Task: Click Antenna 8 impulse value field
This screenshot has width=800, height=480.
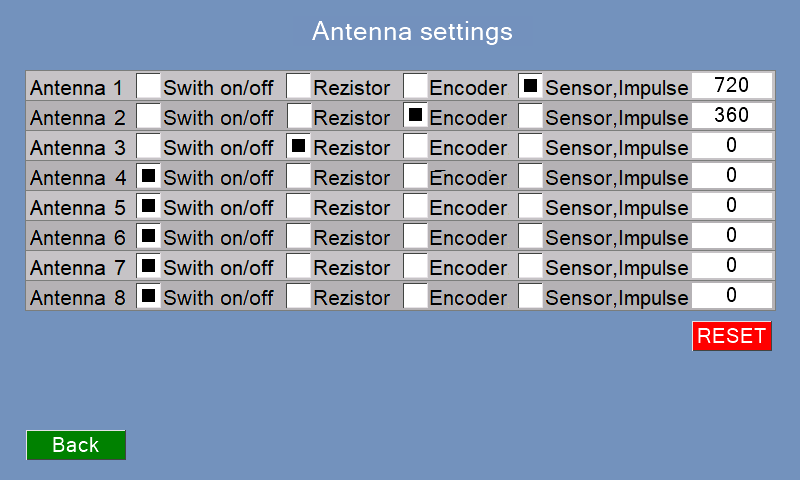Action: 732,296
